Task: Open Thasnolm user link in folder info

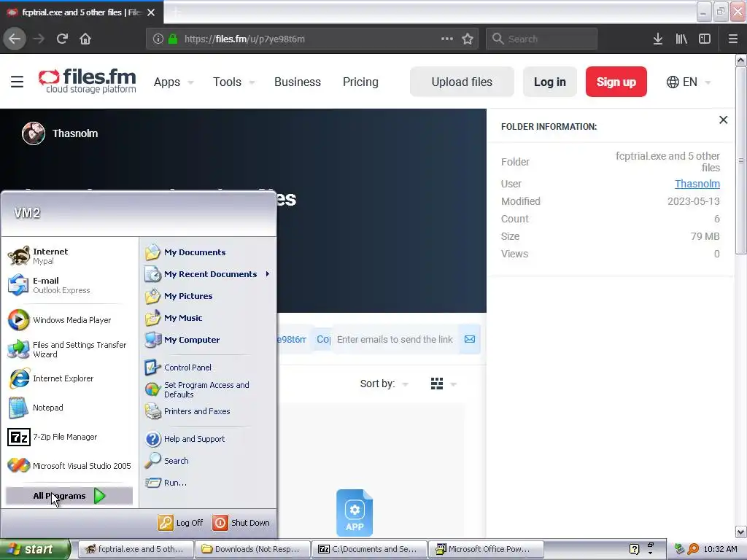Action: (x=697, y=184)
